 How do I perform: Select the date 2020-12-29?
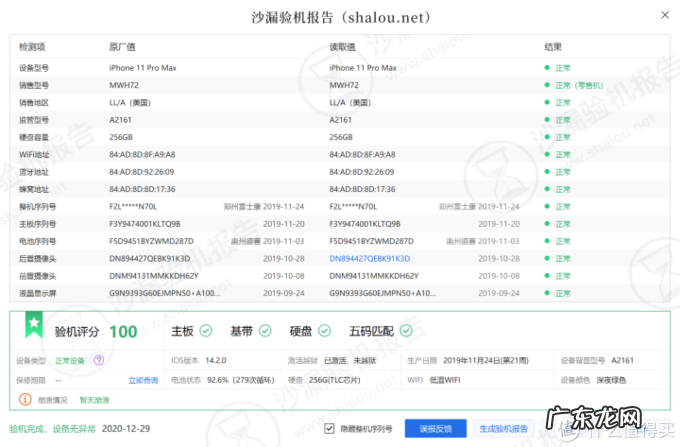(x=126, y=429)
